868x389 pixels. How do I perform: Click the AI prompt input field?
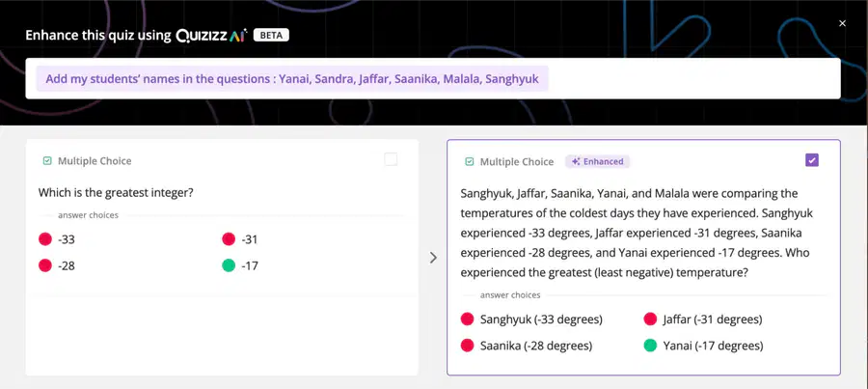pos(433,79)
